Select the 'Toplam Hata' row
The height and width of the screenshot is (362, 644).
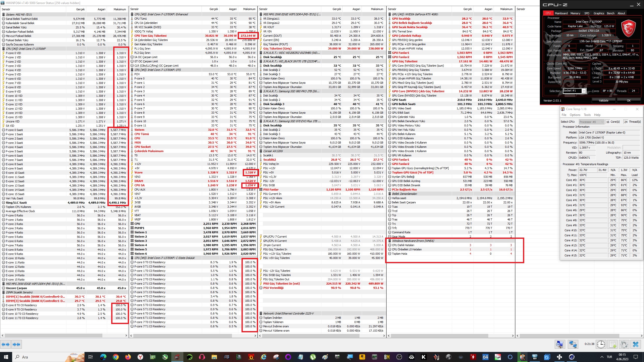450,254
